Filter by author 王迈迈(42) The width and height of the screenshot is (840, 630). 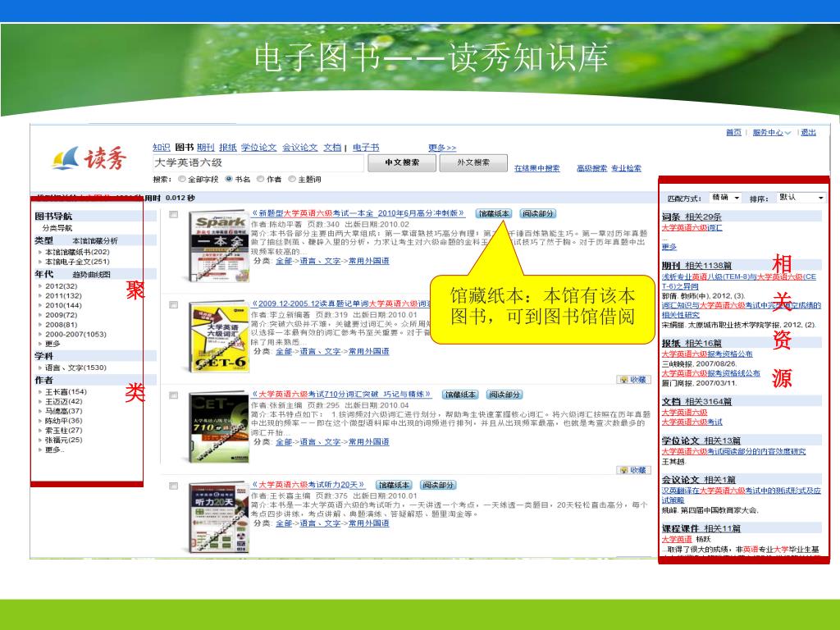(x=64, y=401)
